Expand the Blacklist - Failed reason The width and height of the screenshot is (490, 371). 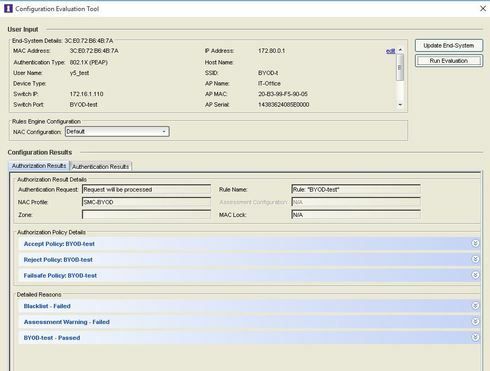(x=475, y=306)
